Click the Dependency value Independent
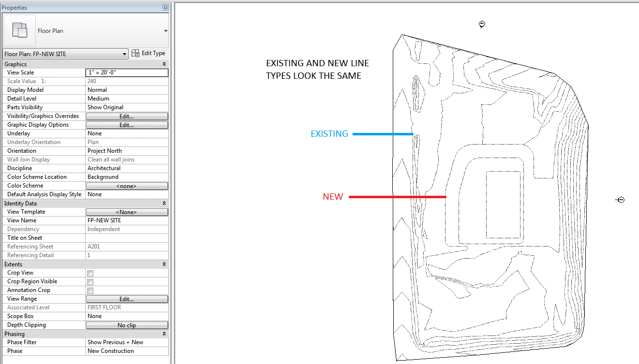The height and width of the screenshot is (364, 639). tap(127, 229)
